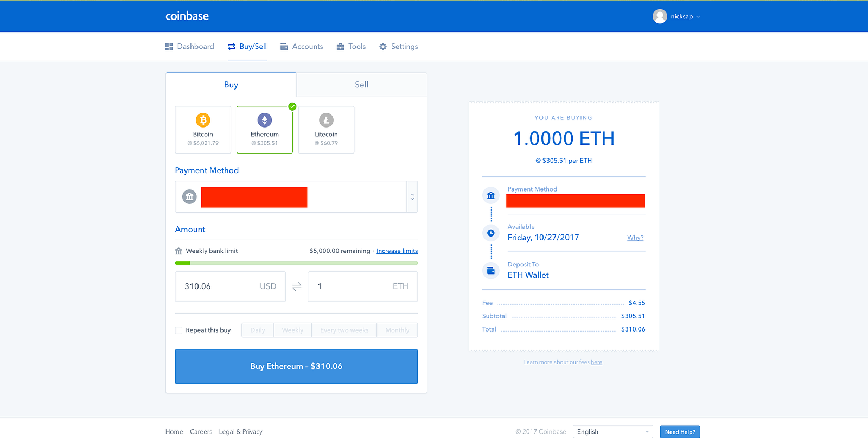Viewport: 868px width, 446px height.
Task: Click the Deposit To wallet icon
Action: (x=491, y=270)
